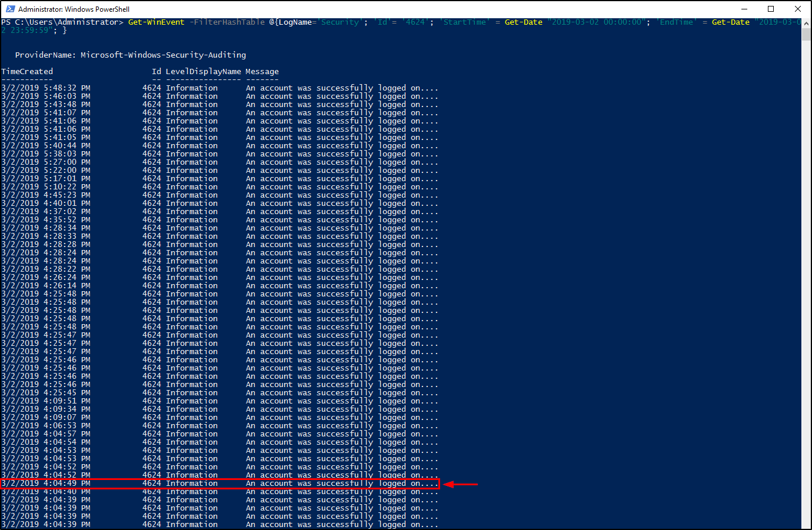This screenshot has width=812, height=530.
Task: Select the 4:45:23 PM logon event
Action: tap(219, 195)
